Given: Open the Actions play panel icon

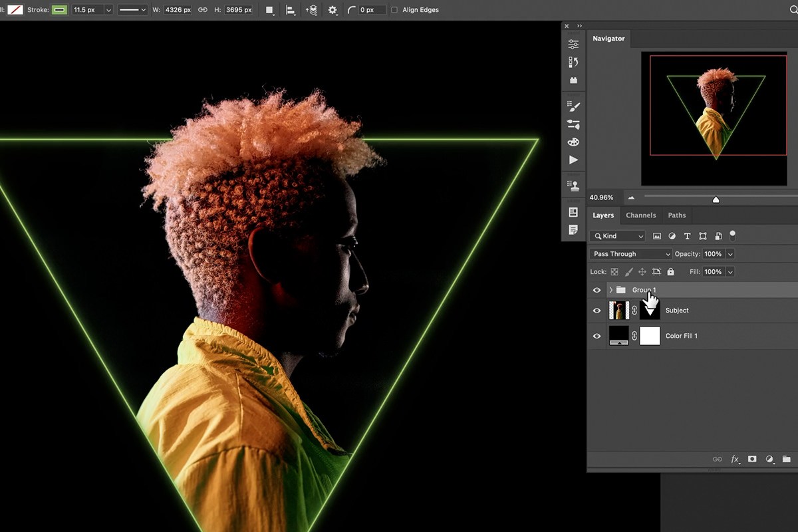Looking at the screenshot, I should pos(573,160).
